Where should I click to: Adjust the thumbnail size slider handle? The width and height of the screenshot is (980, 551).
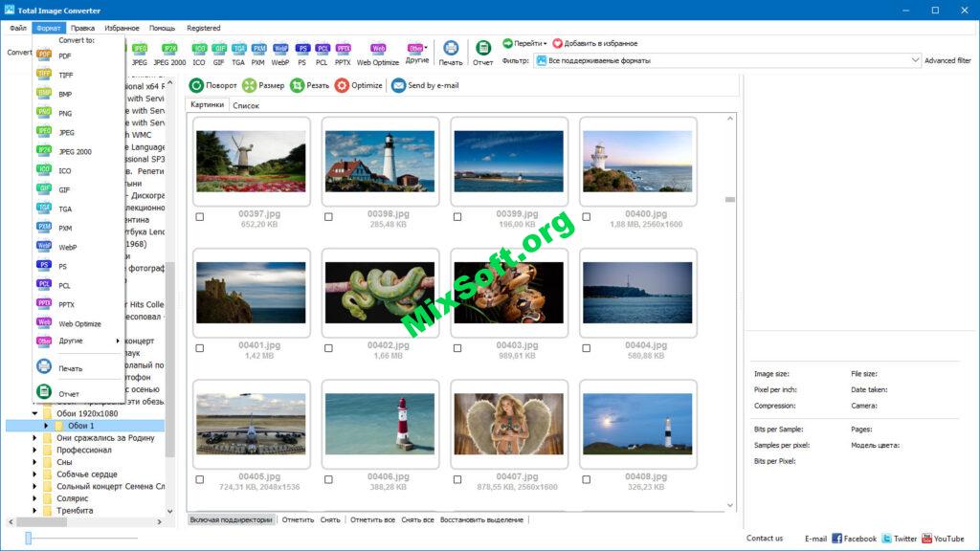[28, 538]
